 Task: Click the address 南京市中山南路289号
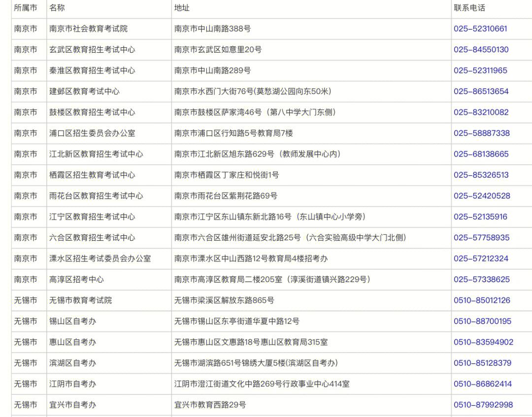point(212,70)
